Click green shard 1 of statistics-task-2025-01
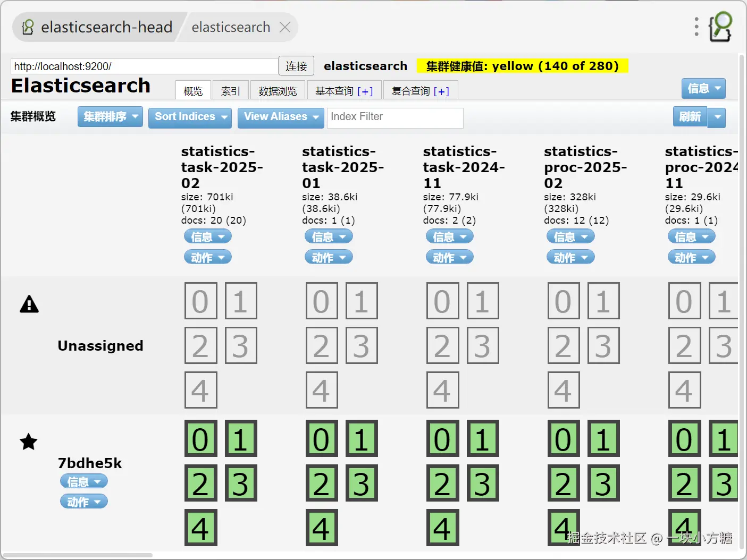 [x=362, y=438]
